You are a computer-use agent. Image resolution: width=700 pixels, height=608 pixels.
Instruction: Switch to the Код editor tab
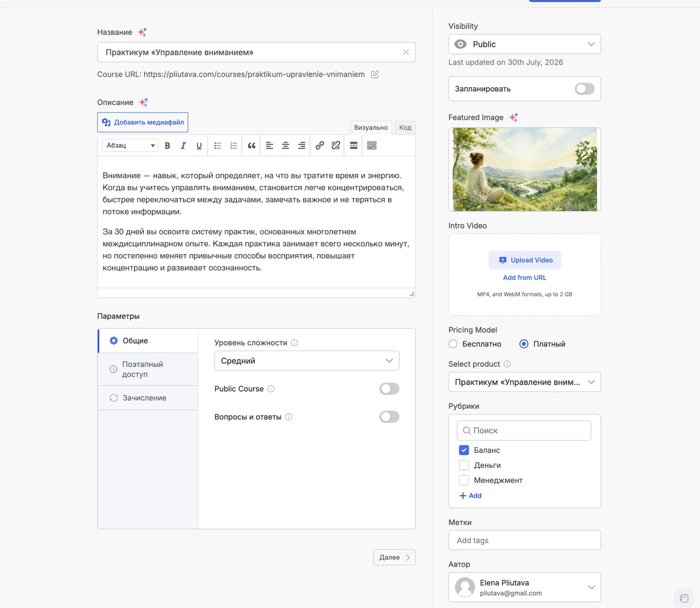coord(405,127)
